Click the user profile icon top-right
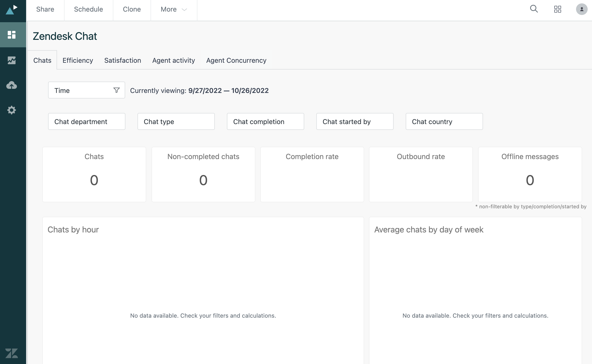The width and height of the screenshot is (592, 364). coord(581,9)
